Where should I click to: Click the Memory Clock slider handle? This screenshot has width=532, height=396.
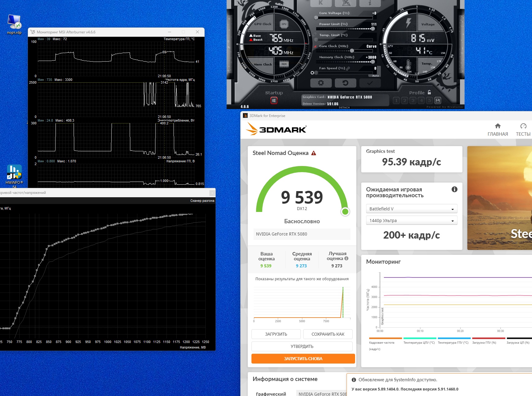373,62
